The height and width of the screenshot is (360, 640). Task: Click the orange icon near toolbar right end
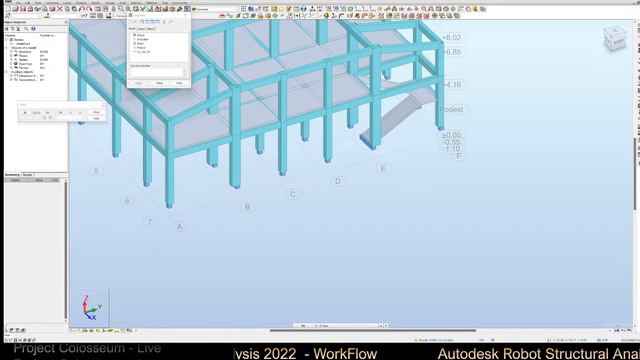coord(476,9)
